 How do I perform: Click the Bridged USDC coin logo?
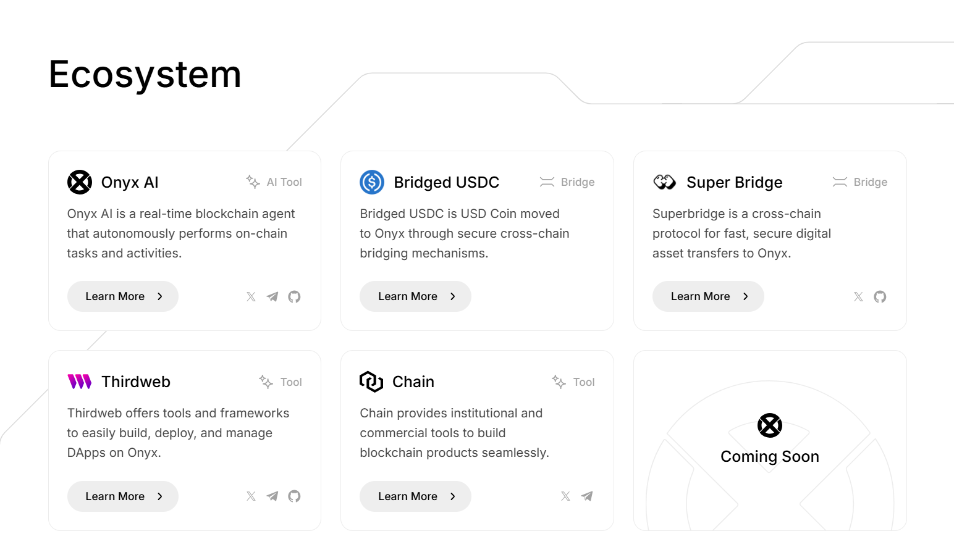(x=372, y=182)
